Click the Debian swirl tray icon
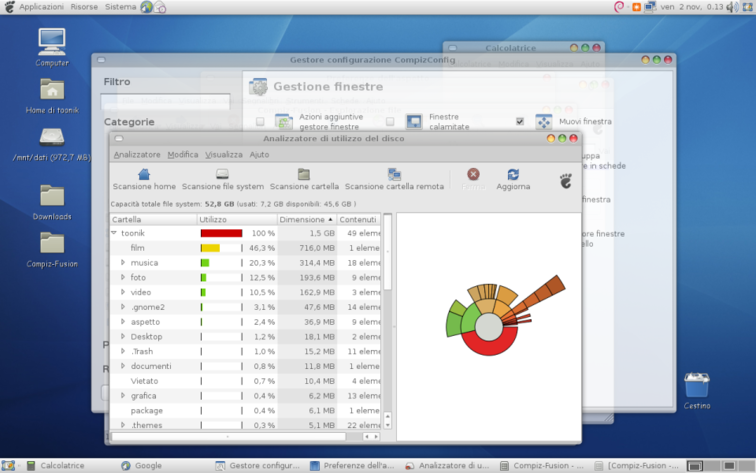This screenshot has width=756, height=473. click(x=619, y=7)
